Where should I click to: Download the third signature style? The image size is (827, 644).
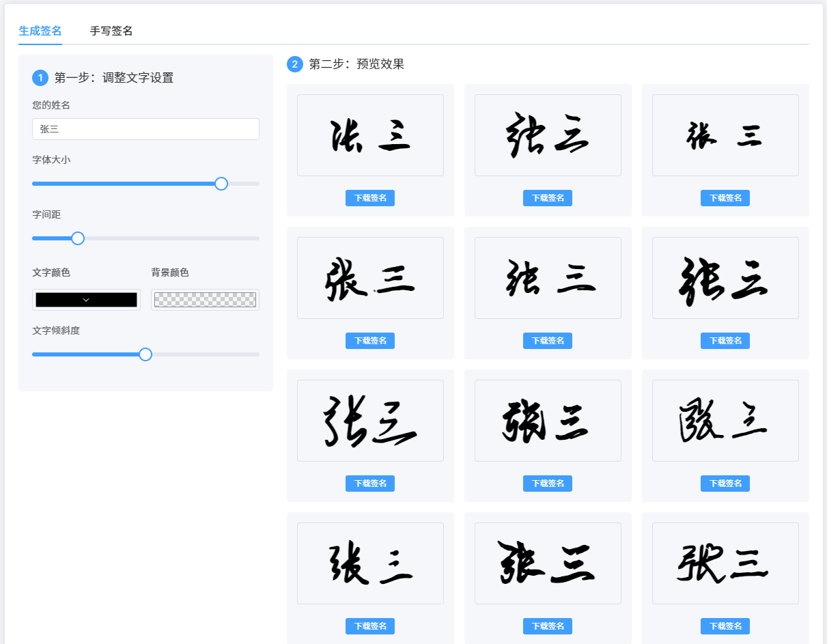click(x=725, y=197)
